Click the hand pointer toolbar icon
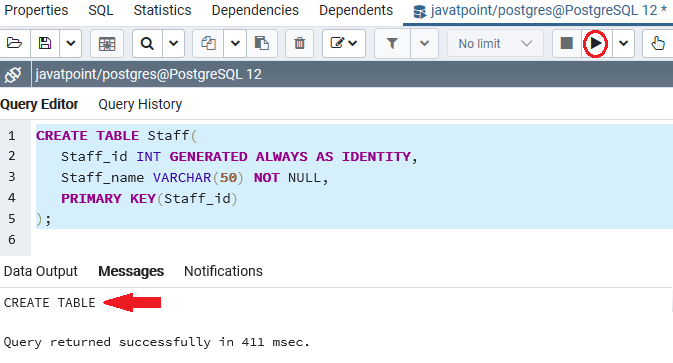This screenshot has height=363, width=673. 658,43
